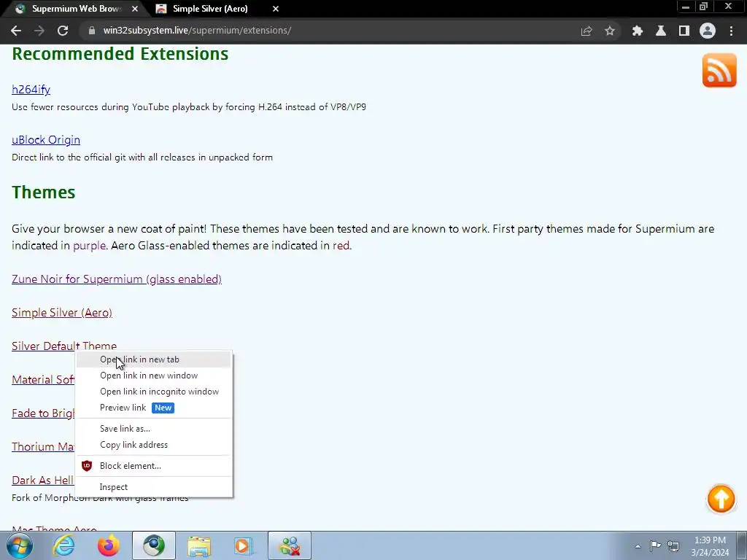Open the Dark As Hell theme link
Screen dimensions: 747x560
[x=43, y=481]
